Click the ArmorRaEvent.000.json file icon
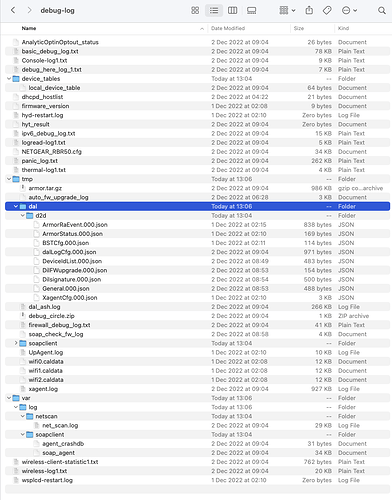This screenshot has height=500, width=392. [x=37, y=225]
